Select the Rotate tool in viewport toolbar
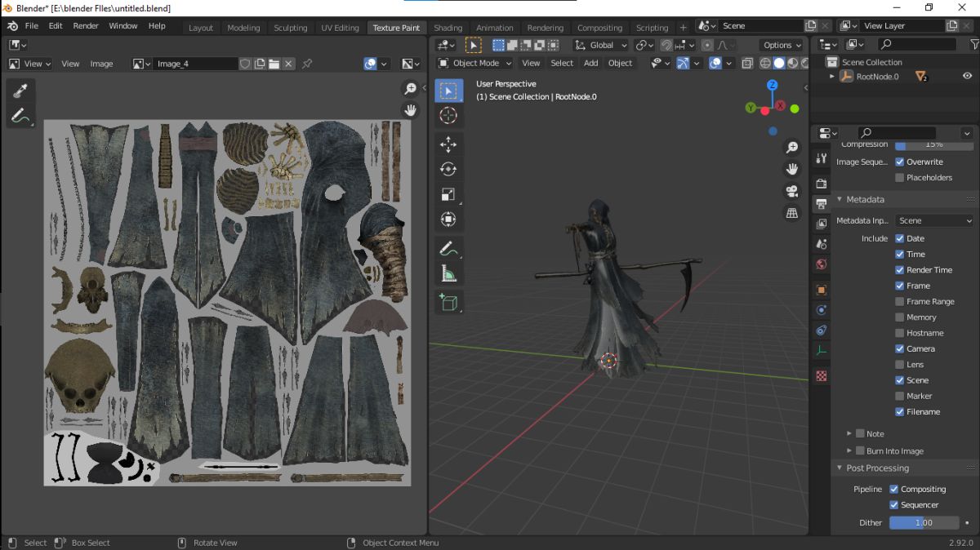Image resolution: width=980 pixels, height=550 pixels. [x=448, y=170]
